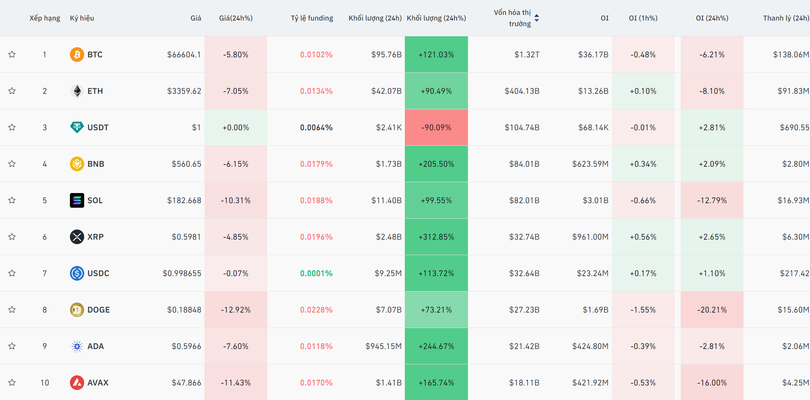Click the Xếp hạng column header
810x400 pixels.
44,18
